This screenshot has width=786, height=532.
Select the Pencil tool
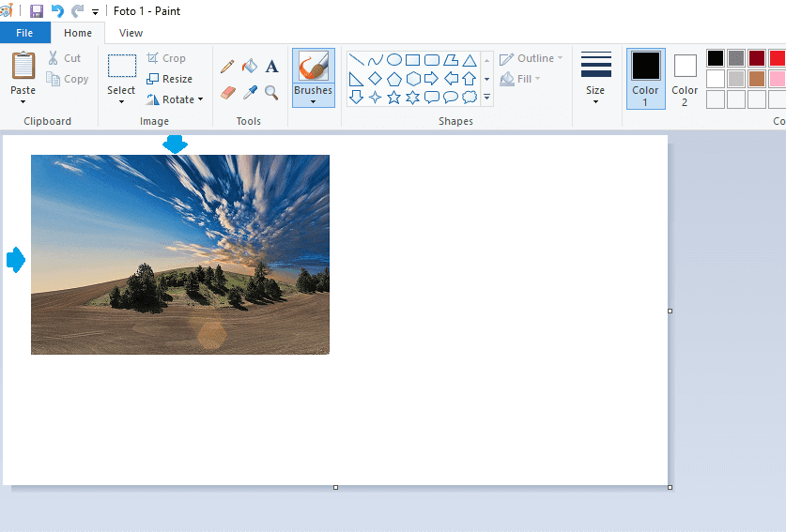[227, 66]
